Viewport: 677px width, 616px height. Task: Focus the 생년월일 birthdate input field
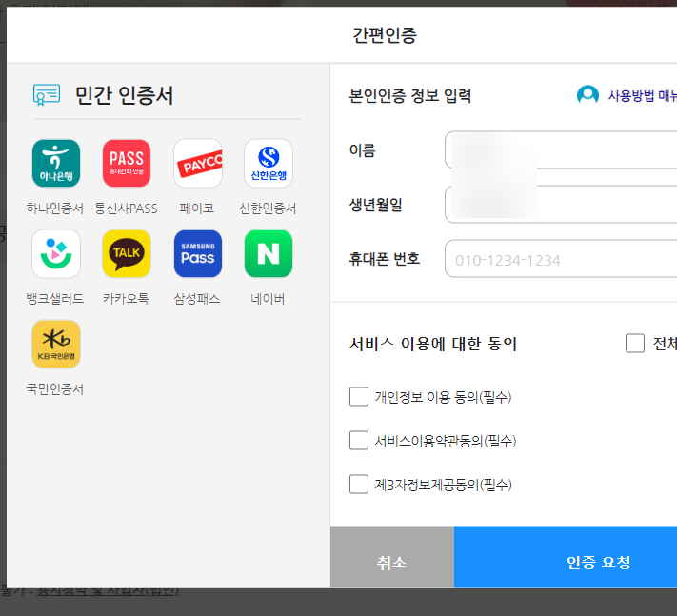561,204
